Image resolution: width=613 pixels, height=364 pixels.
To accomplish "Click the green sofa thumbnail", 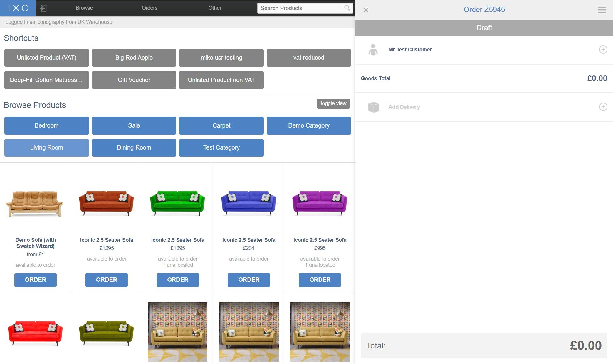I will coord(177,203).
